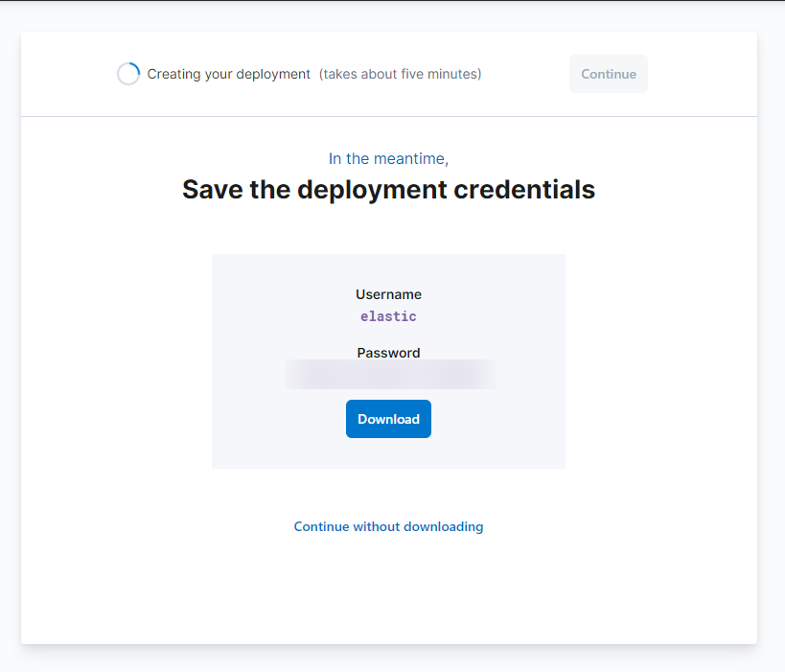Click the Username label

388,294
